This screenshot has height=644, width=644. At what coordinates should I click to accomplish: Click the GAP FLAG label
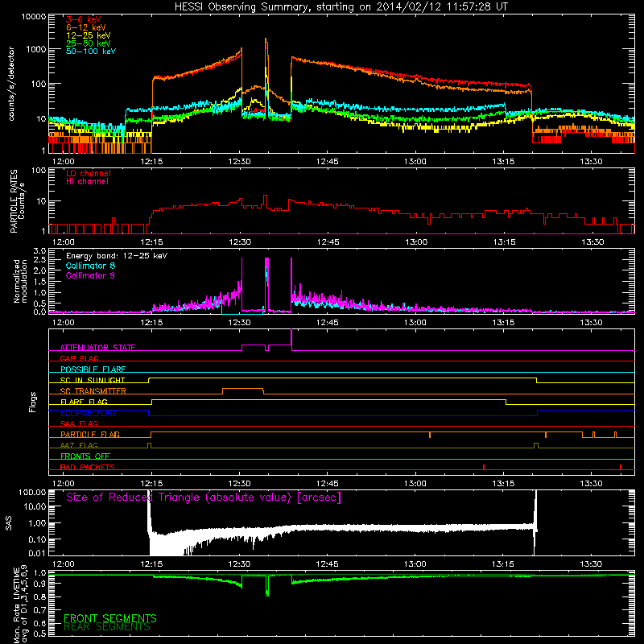(x=79, y=358)
